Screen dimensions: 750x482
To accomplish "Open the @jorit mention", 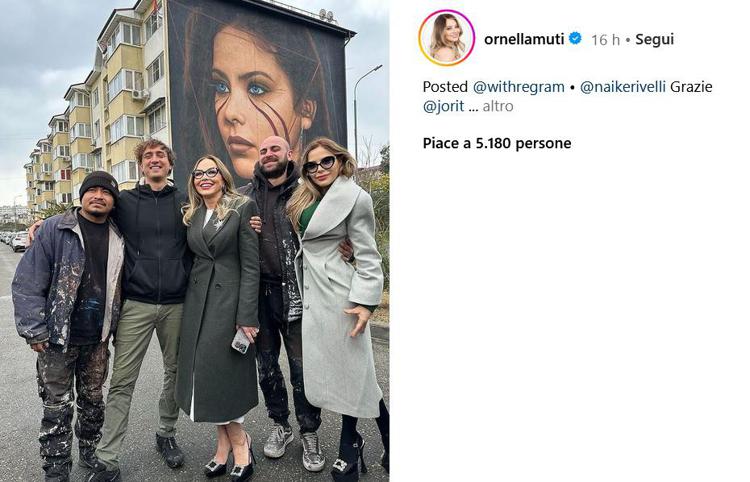I will click(x=443, y=106).
